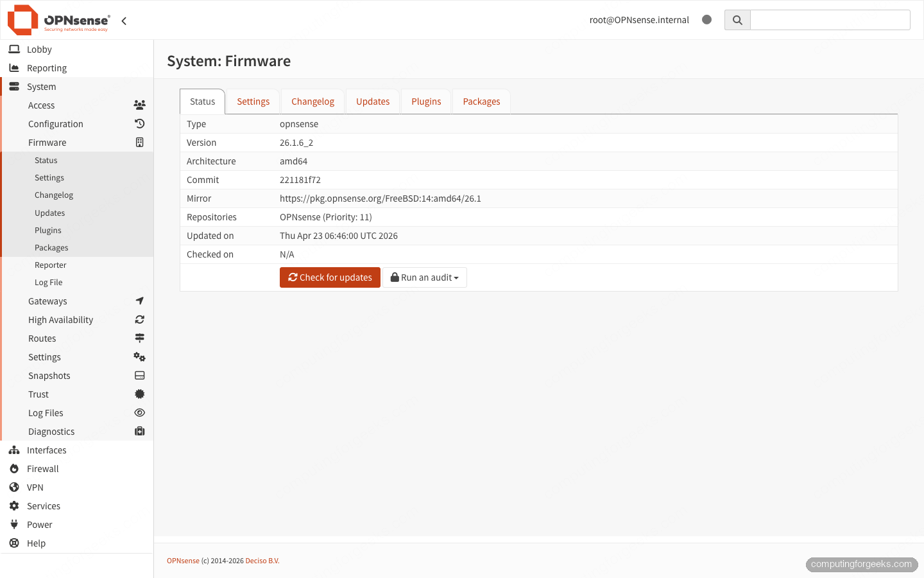
Task: Expand the Lobby menu
Action: tap(77, 49)
